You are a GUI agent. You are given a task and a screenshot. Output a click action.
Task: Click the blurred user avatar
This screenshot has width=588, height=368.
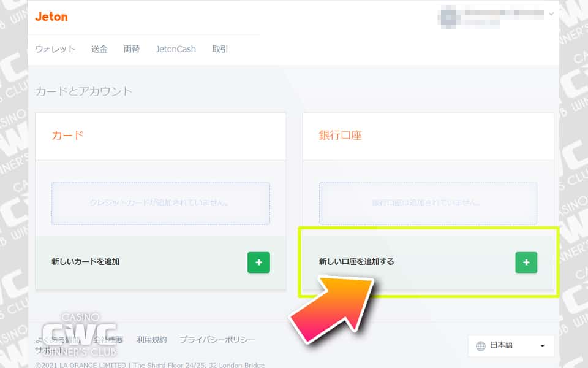coord(448,17)
